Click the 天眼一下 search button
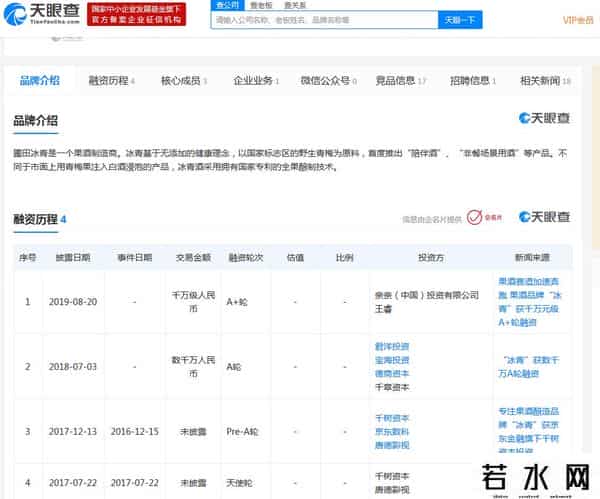The image size is (600, 499). tap(460, 20)
